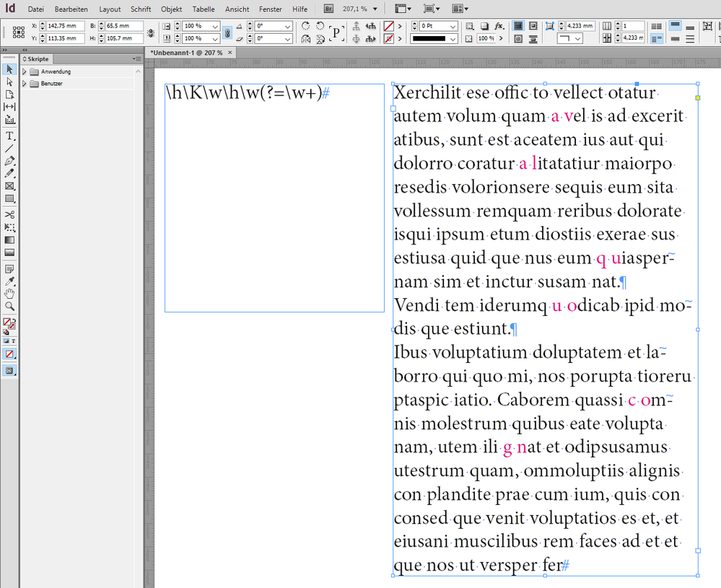721x588 pixels.
Task: Switch to the Unbenannt-1 document tab
Action: (x=187, y=53)
